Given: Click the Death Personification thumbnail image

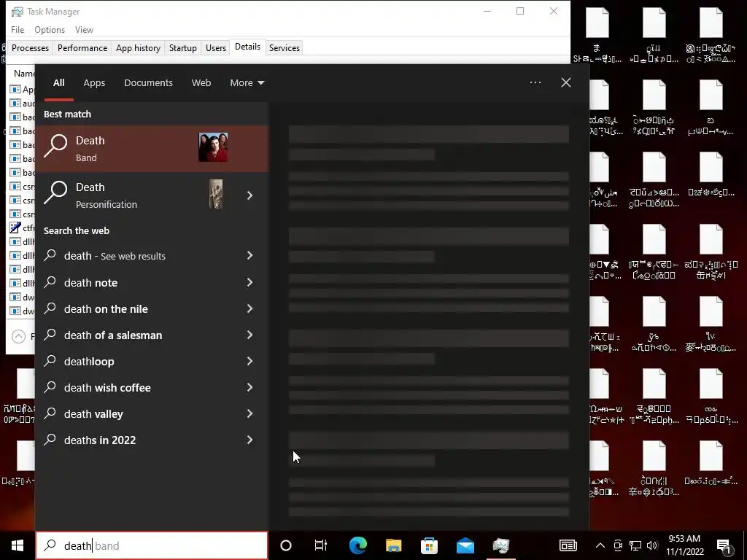Looking at the screenshot, I should click(x=216, y=194).
